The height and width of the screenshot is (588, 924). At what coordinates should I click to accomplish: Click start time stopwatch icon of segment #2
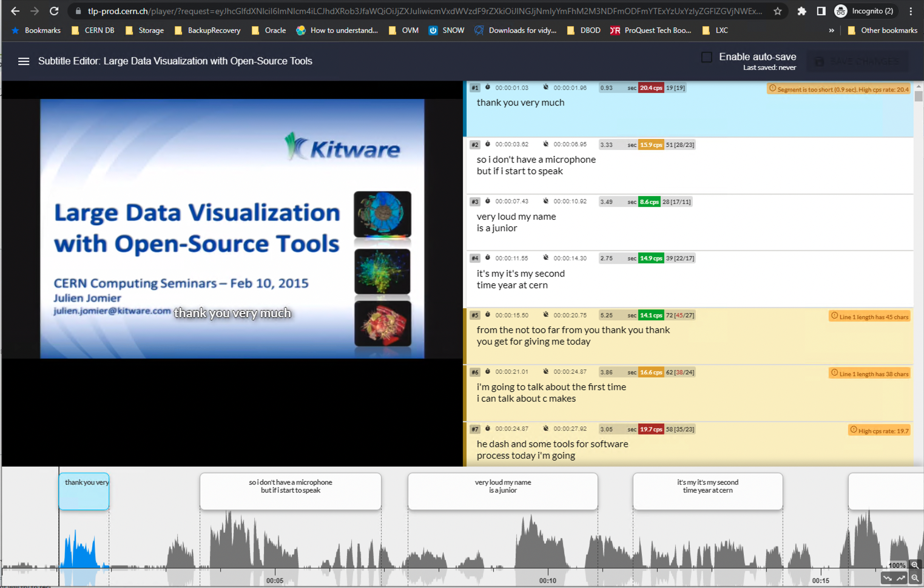point(488,144)
